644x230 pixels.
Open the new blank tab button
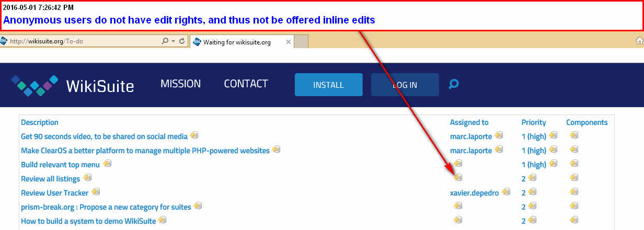tap(301, 42)
